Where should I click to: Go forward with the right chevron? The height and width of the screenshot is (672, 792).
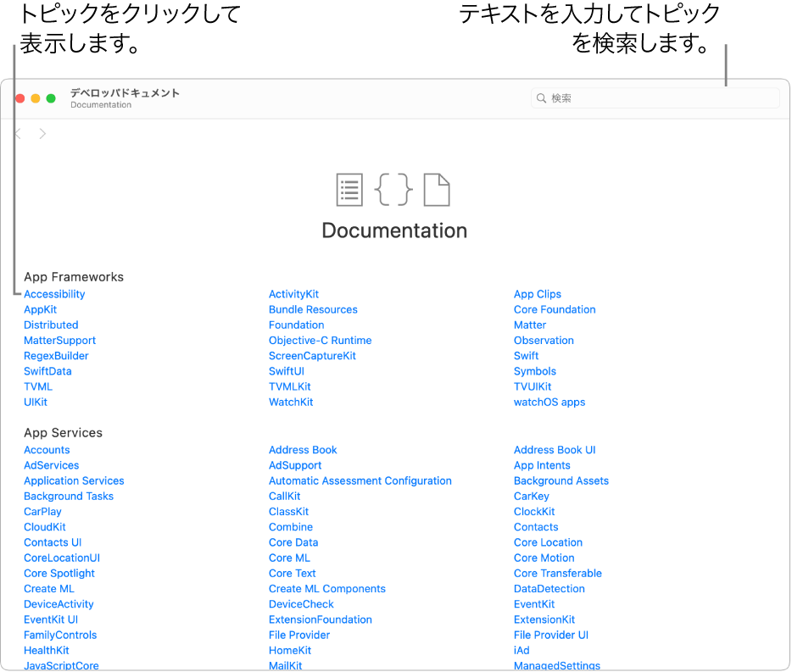(42, 134)
